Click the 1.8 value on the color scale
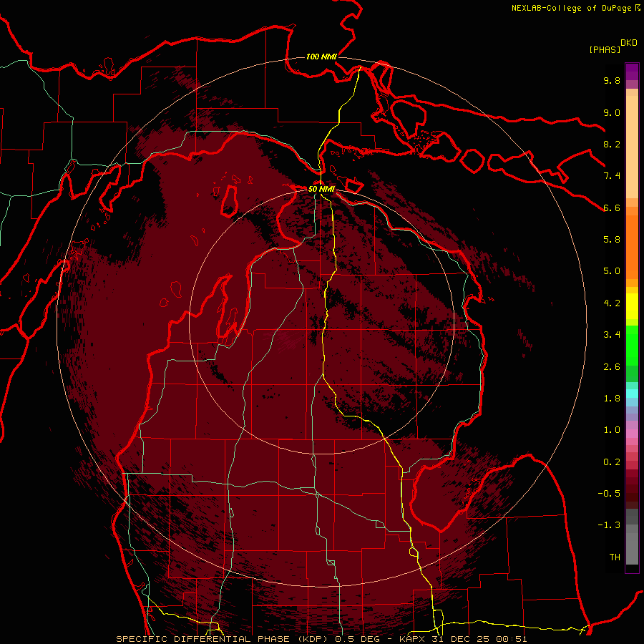644x644 pixels. pyautogui.click(x=612, y=399)
